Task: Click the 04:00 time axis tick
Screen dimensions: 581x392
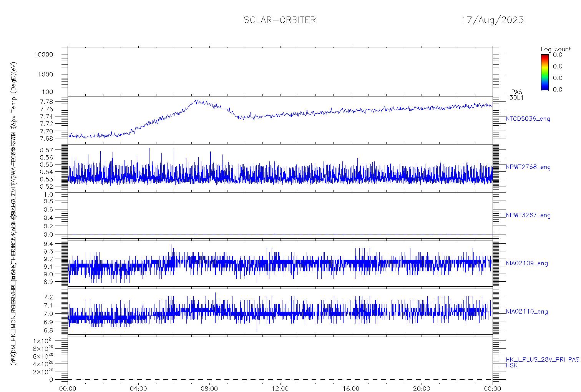Action: (138, 388)
